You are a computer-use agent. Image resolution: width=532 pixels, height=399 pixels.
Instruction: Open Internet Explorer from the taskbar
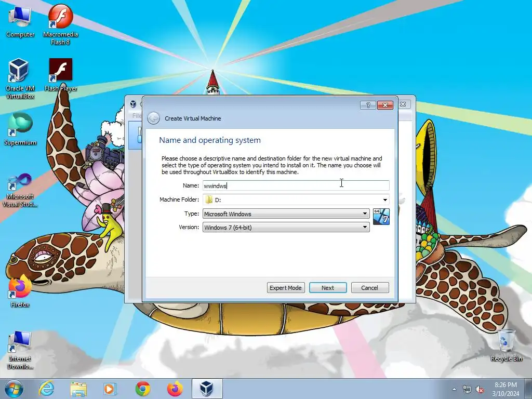pyautogui.click(x=46, y=389)
